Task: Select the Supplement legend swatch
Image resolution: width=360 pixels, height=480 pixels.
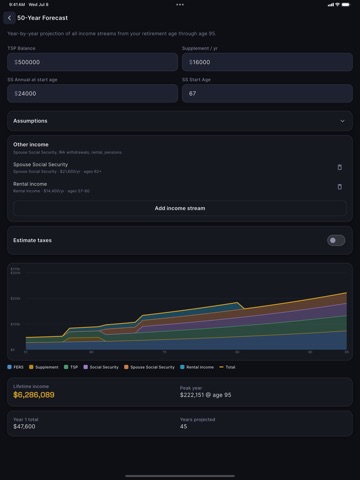Action: click(x=31, y=367)
